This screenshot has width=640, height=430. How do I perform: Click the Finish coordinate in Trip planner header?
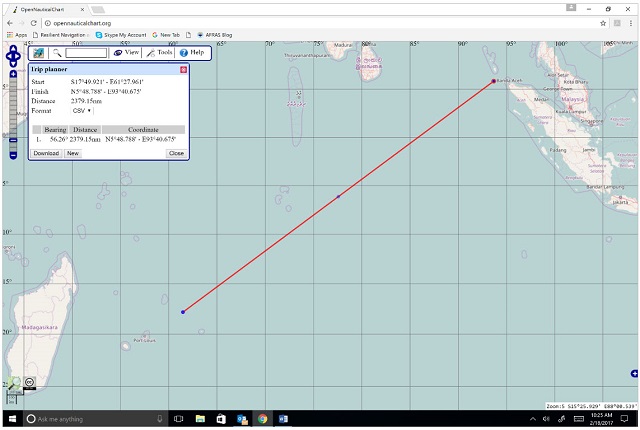(x=106, y=92)
